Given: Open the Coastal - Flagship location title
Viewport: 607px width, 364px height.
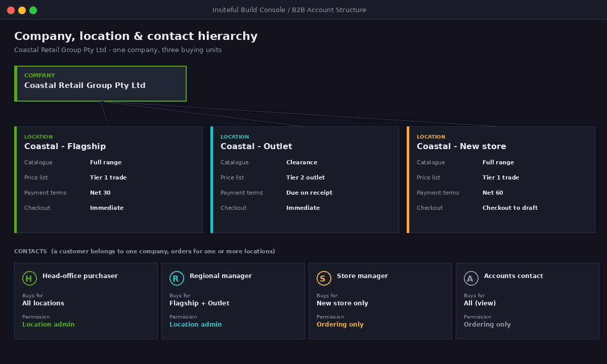Looking at the screenshot, I should (65, 147).
